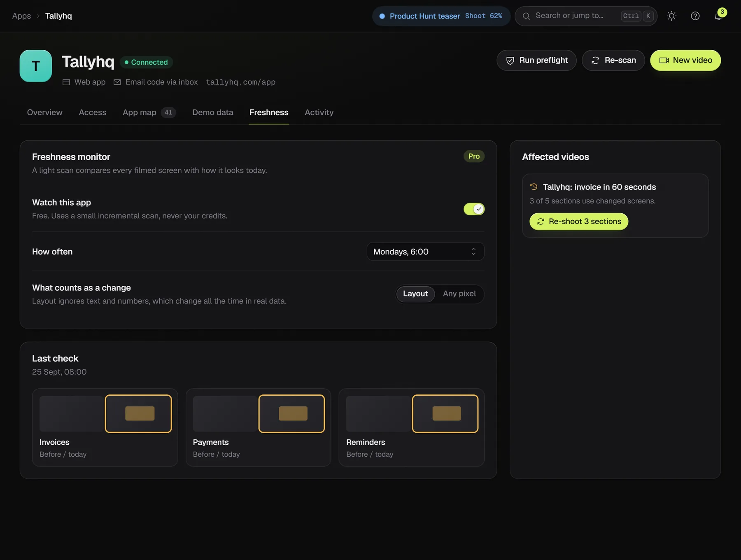Click the Email code via inbox label

coord(162,82)
